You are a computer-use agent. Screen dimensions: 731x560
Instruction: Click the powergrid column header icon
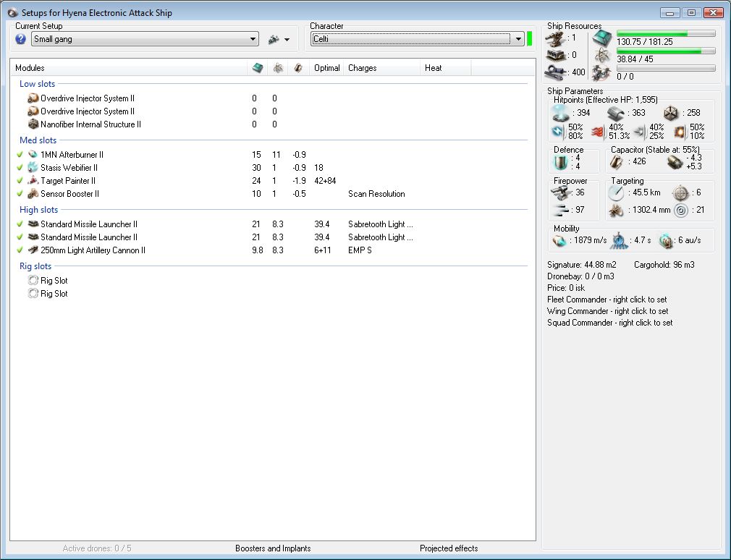tap(278, 68)
